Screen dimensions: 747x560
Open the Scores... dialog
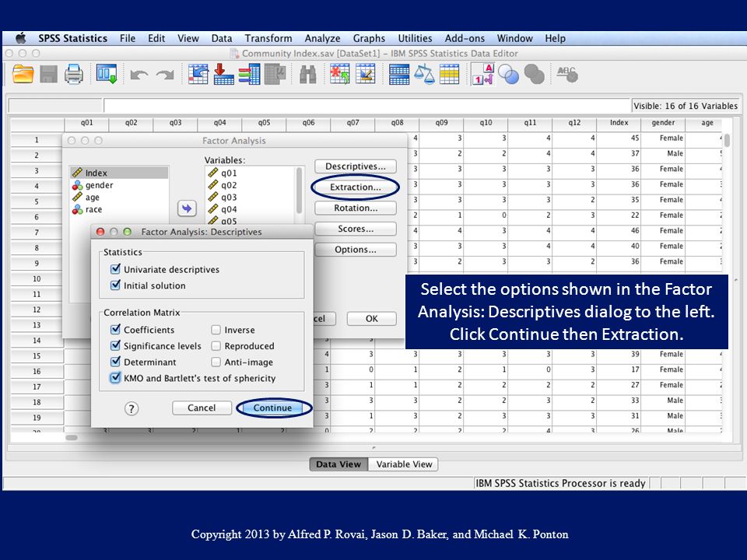(x=356, y=229)
